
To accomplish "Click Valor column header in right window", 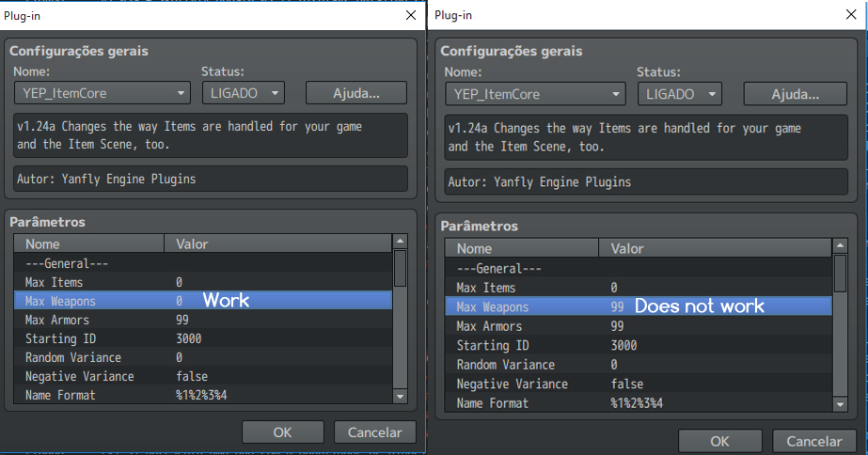I will pos(716,248).
